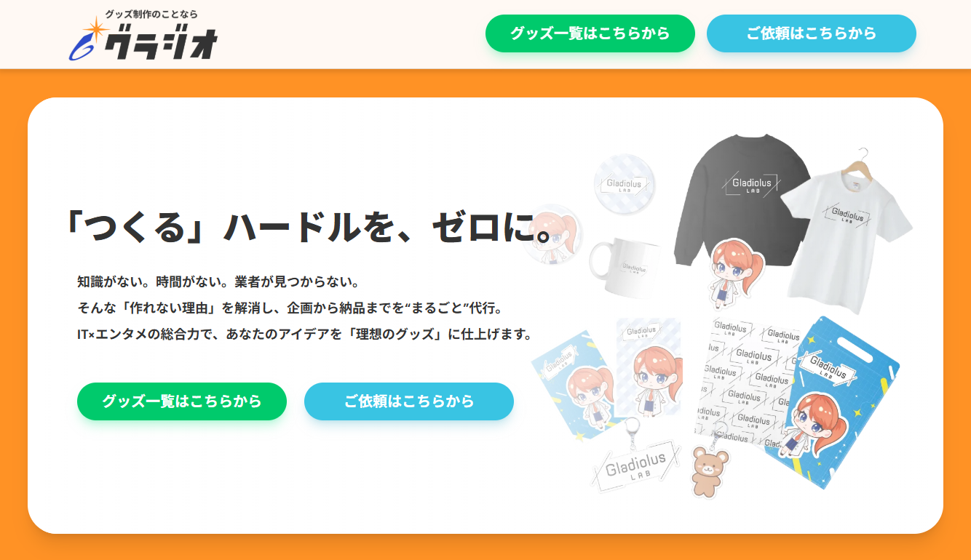Click the white Gladiolus mug image

click(x=625, y=267)
